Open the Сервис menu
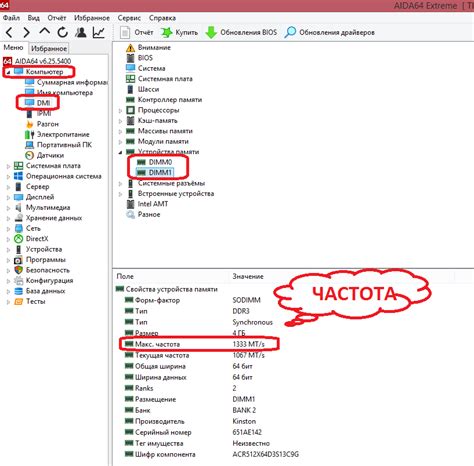This screenshot has height=466, width=474. (129, 18)
